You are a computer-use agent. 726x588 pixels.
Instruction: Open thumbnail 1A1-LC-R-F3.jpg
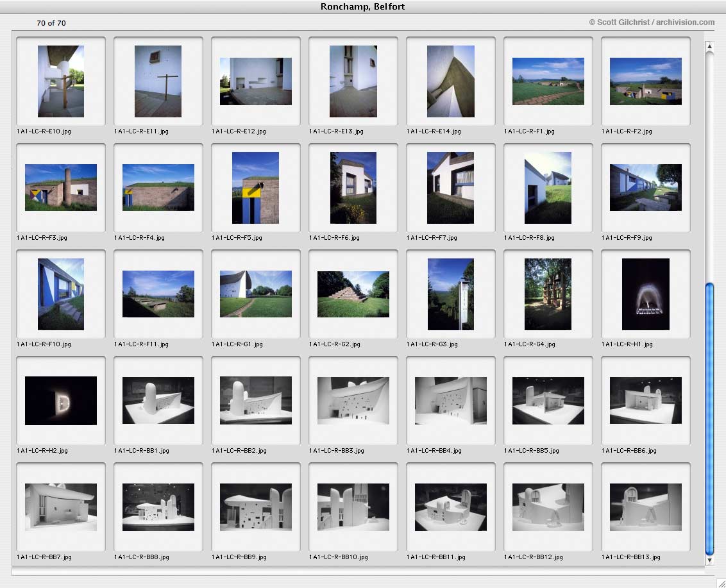click(61, 187)
